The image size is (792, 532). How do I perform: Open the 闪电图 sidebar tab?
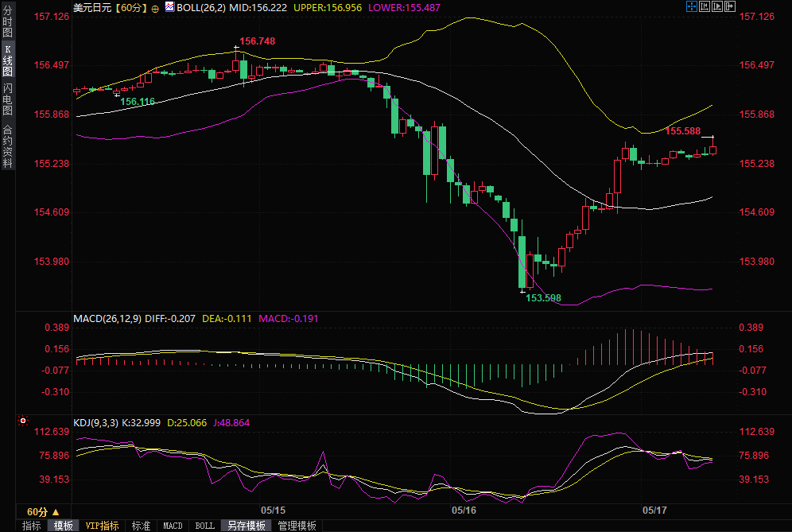(x=7, y=99)
